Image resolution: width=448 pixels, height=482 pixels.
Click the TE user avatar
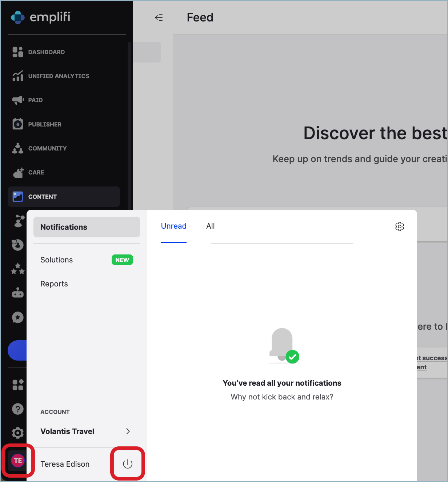point(18,461)
